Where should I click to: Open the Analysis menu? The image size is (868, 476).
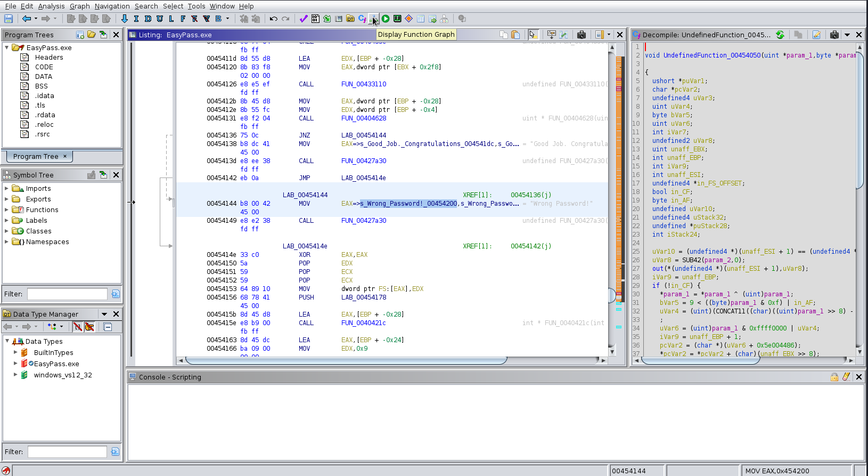pyautogui.click(x=51, y=6)
